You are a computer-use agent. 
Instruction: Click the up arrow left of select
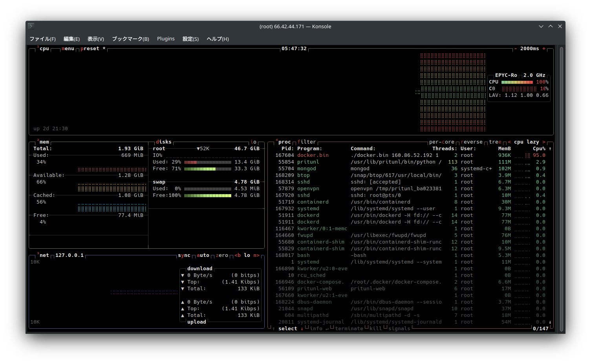pyautogui.click(x=274, y=329)
